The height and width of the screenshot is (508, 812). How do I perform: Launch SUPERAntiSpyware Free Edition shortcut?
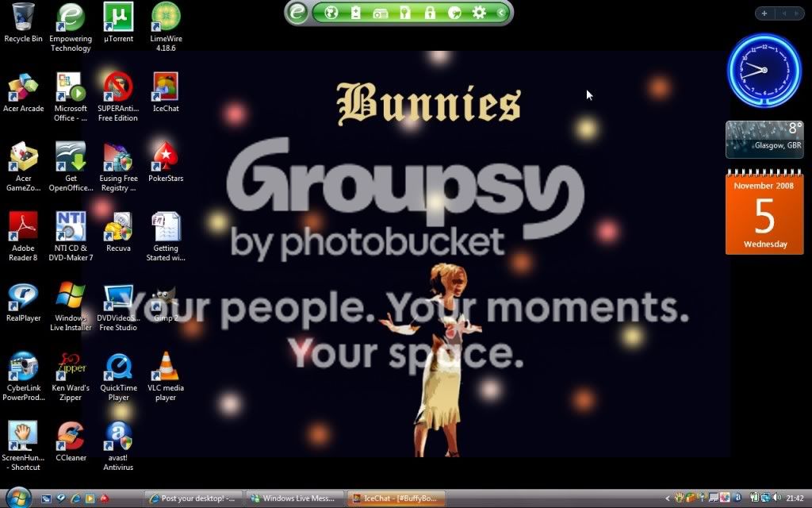pos(118,98)
